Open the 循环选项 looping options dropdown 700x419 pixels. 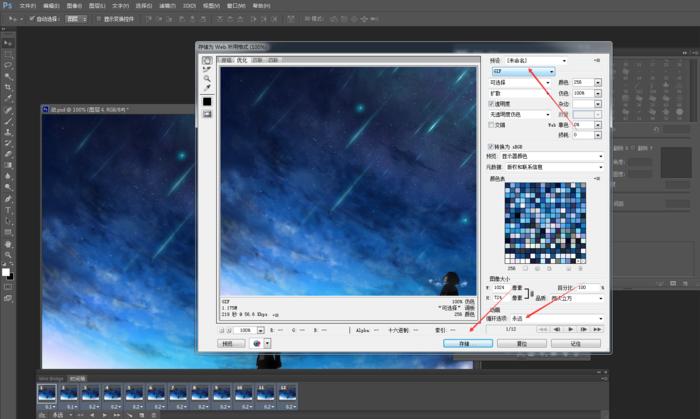pyautogui.click(x=557, y=319)
